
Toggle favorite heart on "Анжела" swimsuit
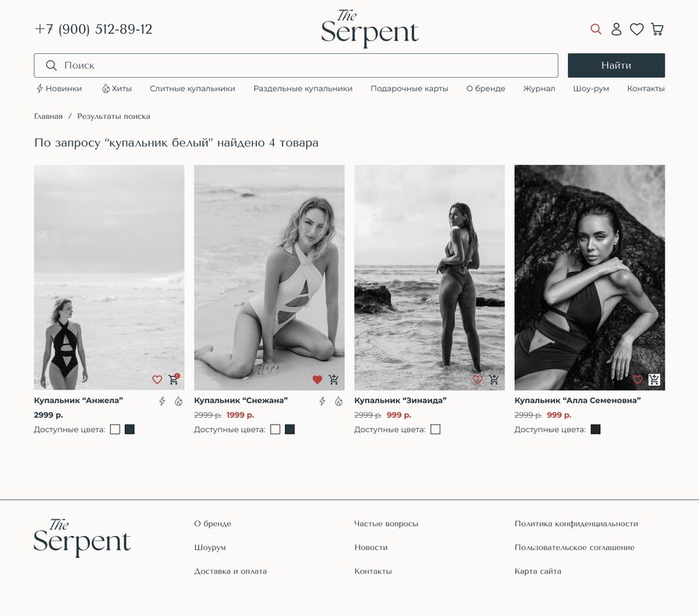tap(157, 380)
